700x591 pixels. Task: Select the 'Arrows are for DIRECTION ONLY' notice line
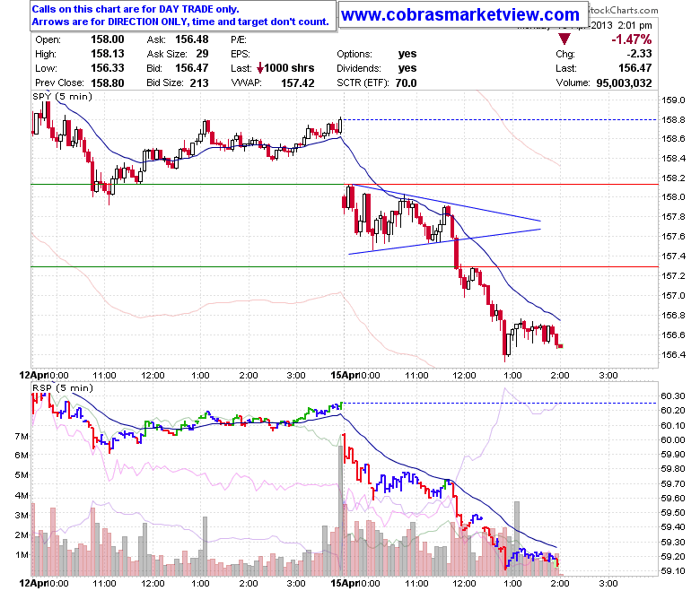point(180,22)
